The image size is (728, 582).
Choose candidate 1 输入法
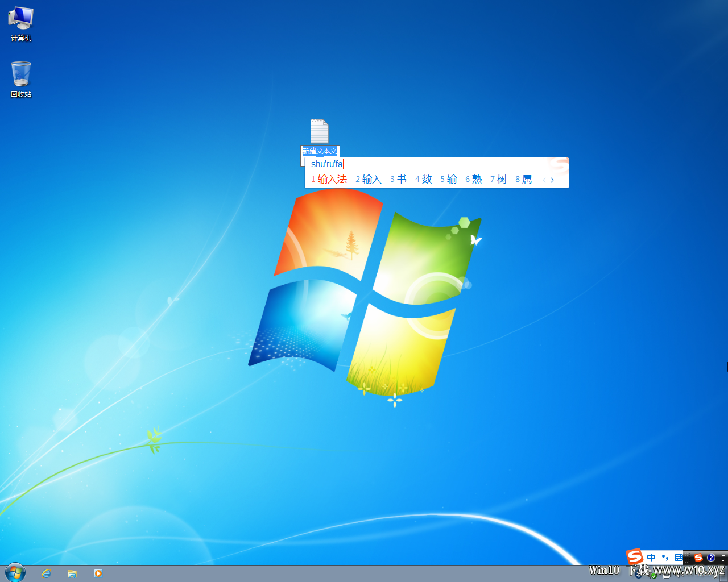tap(329, 180)
